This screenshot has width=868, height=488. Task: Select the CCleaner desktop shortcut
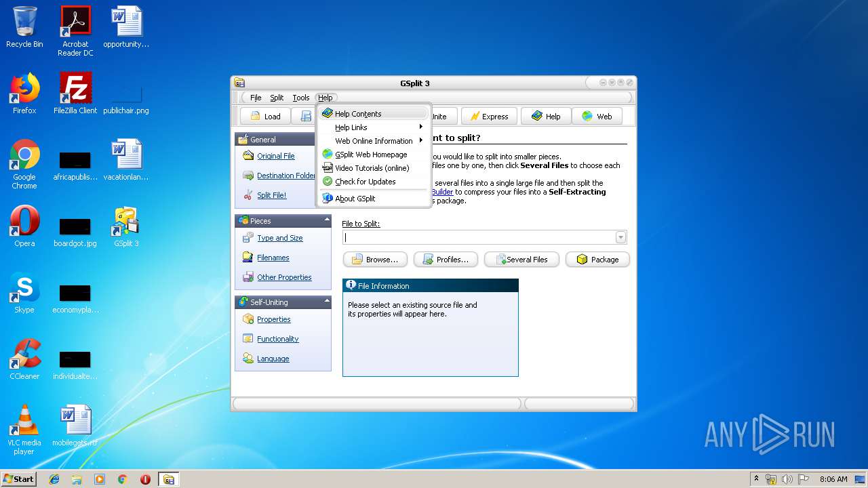24,359
